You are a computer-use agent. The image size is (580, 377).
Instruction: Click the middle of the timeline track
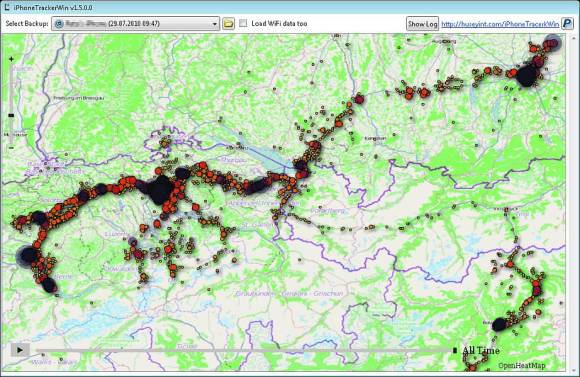pyautogui.click(x=244, y=350)
